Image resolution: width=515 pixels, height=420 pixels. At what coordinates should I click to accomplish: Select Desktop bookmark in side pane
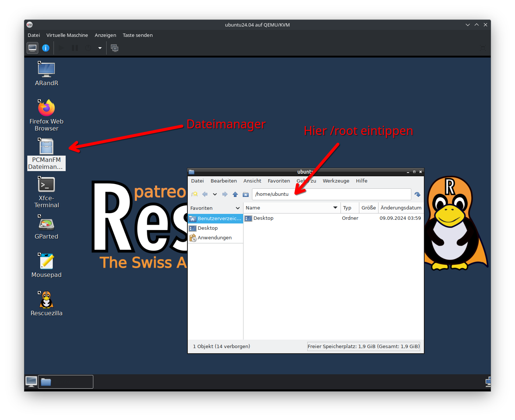(215, 228)
